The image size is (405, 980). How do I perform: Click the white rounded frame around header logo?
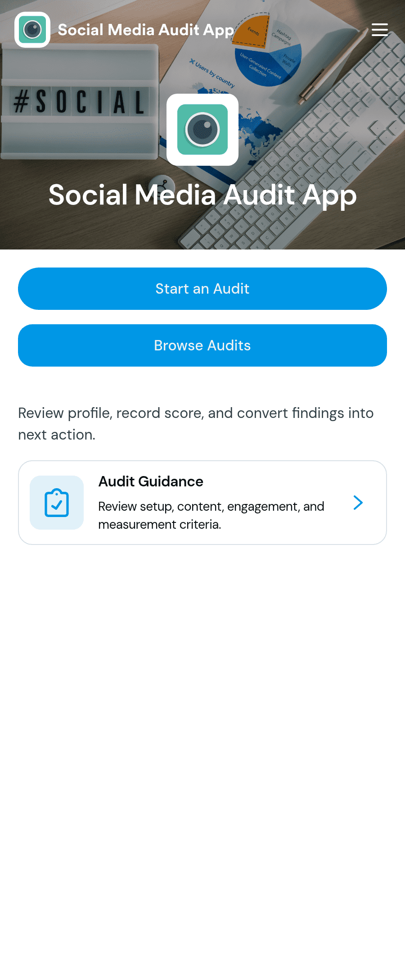(x=32, y=30)
